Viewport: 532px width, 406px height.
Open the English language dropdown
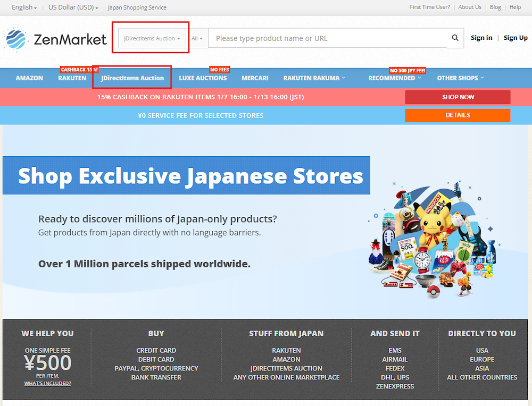coord(24,7)
